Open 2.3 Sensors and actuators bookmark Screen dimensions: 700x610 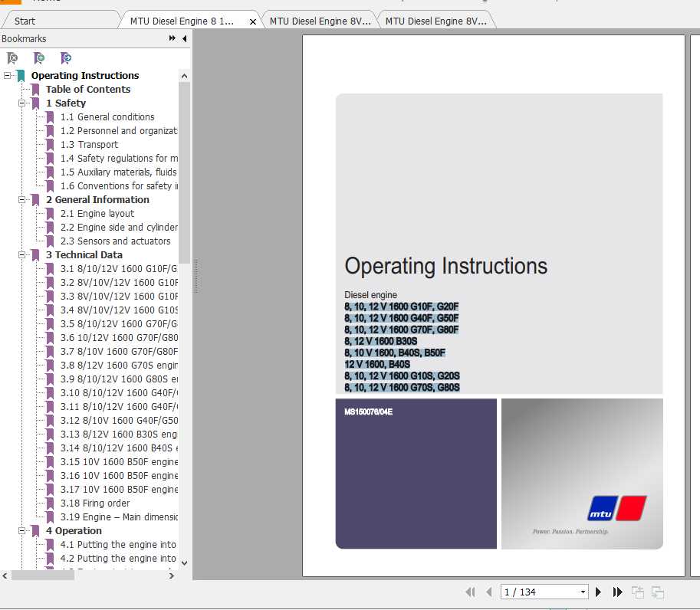click(115, 241)
